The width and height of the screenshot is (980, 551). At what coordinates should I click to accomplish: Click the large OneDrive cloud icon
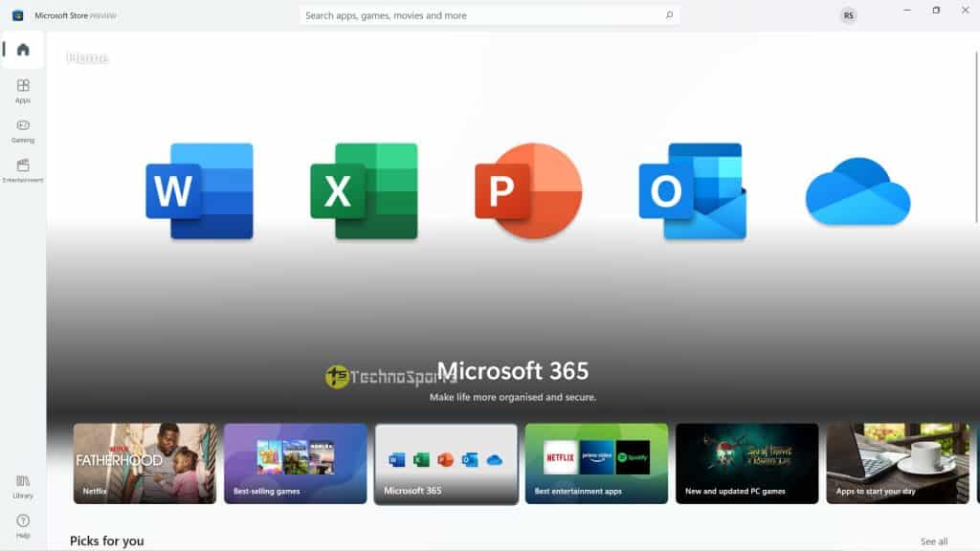pyautogui.click(x=857, y=191)
